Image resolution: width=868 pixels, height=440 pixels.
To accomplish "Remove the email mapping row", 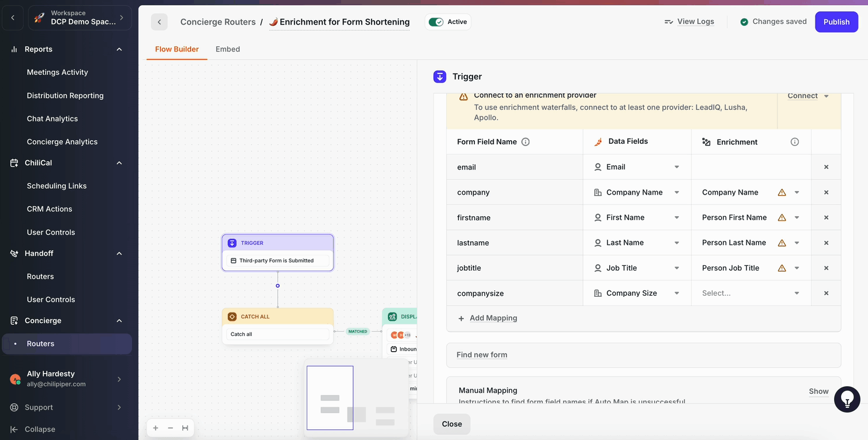I will tap(826, 167).
